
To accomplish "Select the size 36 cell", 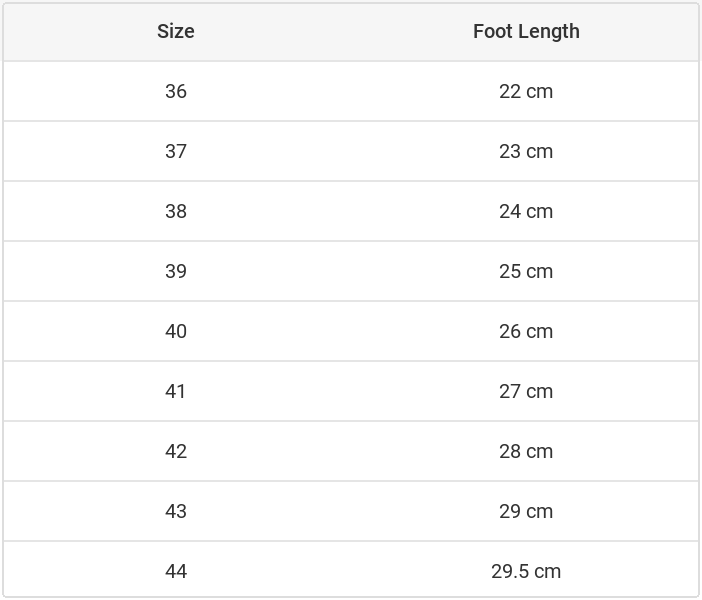I will [176, 91].
